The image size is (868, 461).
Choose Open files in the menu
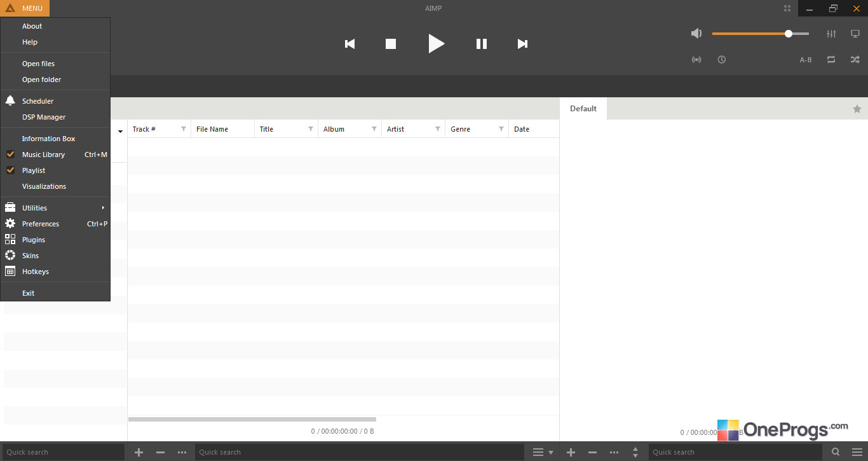point(55,64)
